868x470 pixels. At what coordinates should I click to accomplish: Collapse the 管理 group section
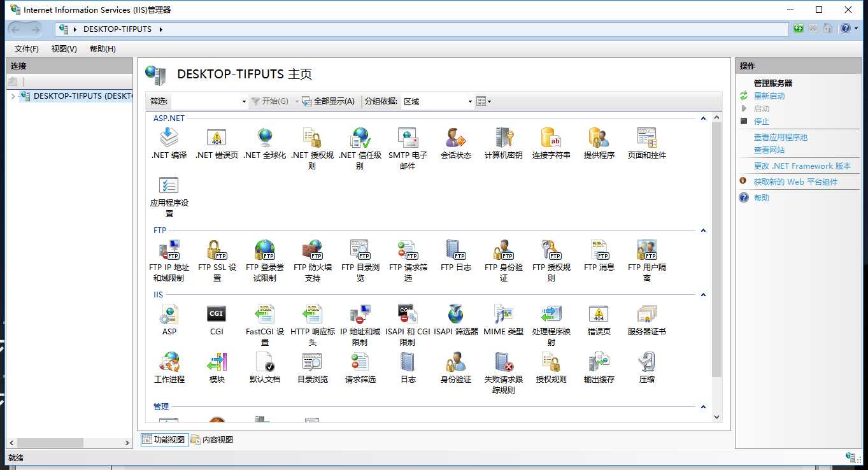[x=703, y=407]
